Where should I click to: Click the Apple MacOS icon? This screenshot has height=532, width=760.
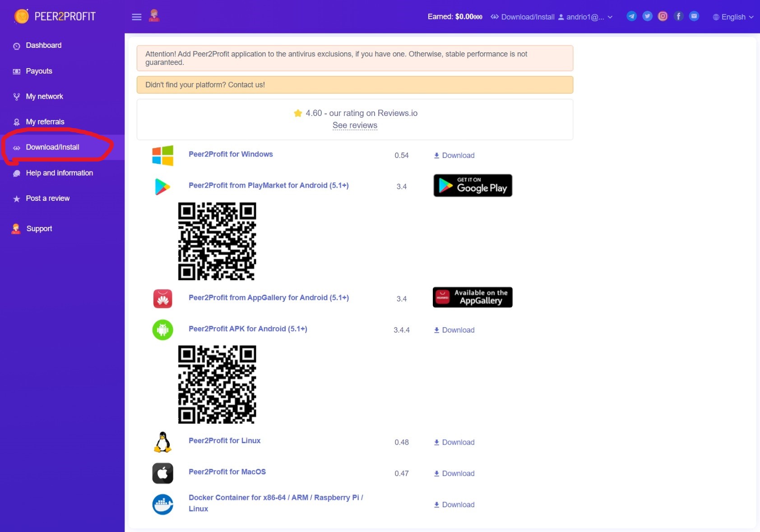tap(162, 473)
